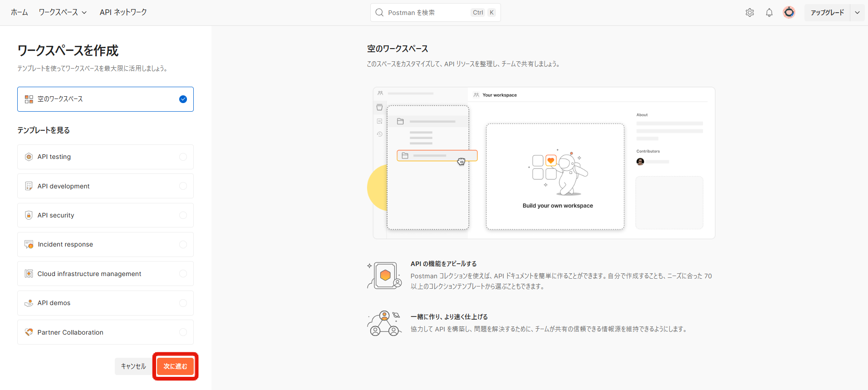This screenshot has width=868, height=390.
Task: Click the API testing template label
Action: 54,157
